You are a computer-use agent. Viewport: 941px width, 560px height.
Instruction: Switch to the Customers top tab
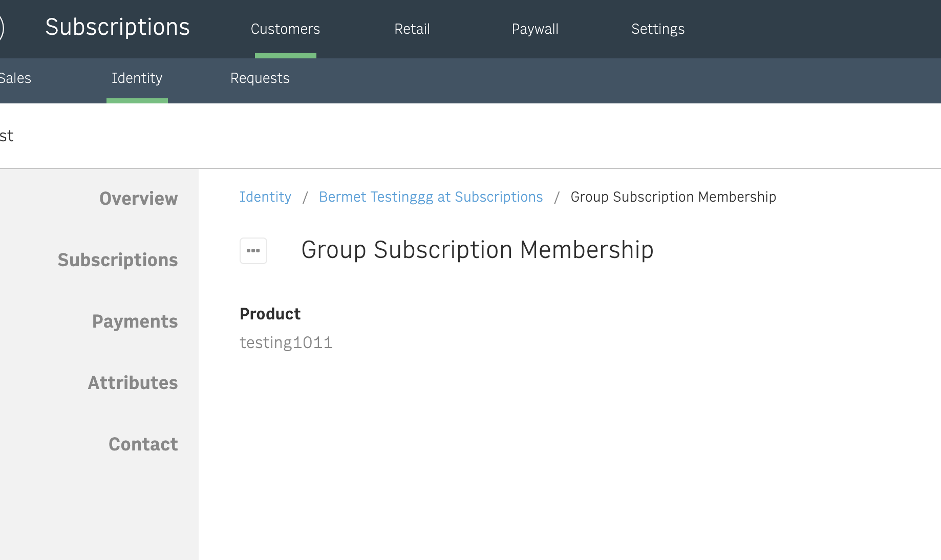point(285,29)
